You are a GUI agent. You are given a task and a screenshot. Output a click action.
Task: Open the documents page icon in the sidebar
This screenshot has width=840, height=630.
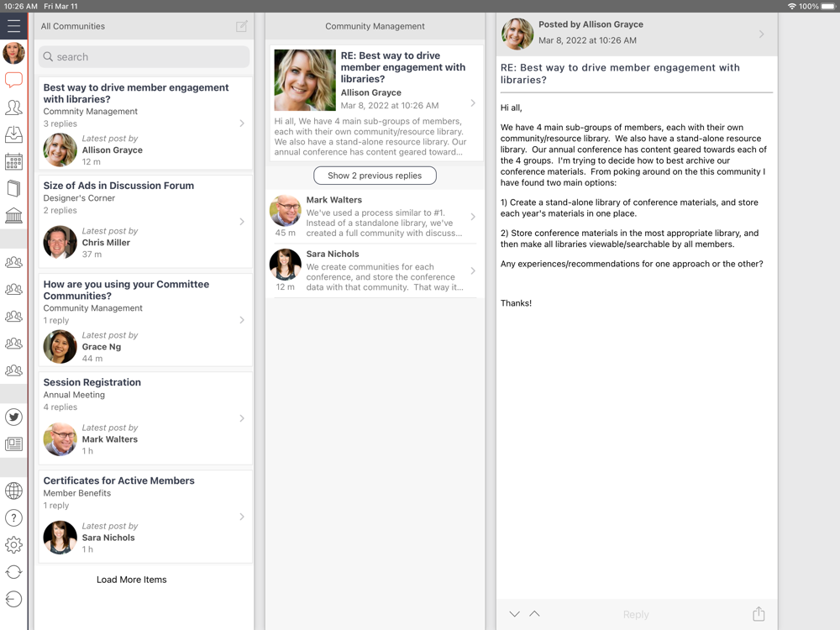click(13, 188)
